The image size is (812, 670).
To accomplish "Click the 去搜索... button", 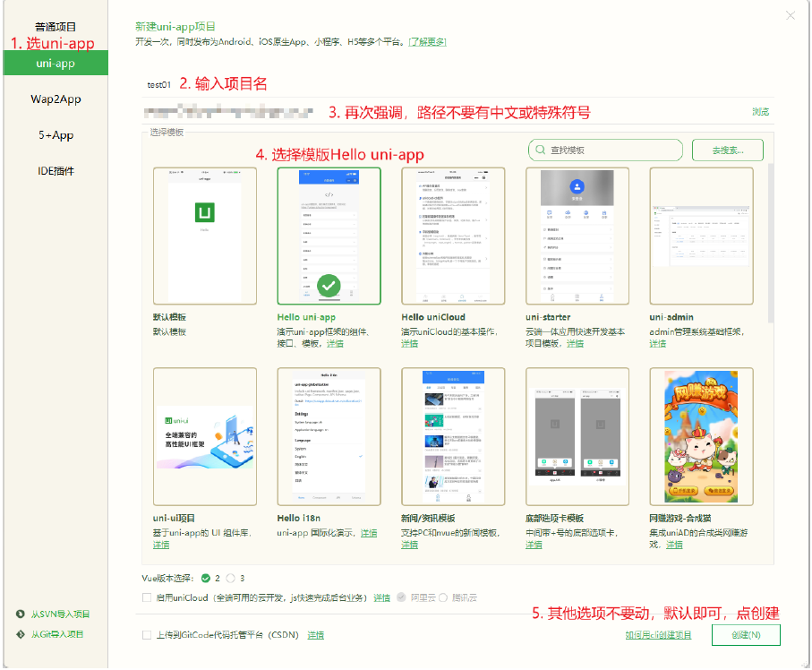I will tap(727, 150).
